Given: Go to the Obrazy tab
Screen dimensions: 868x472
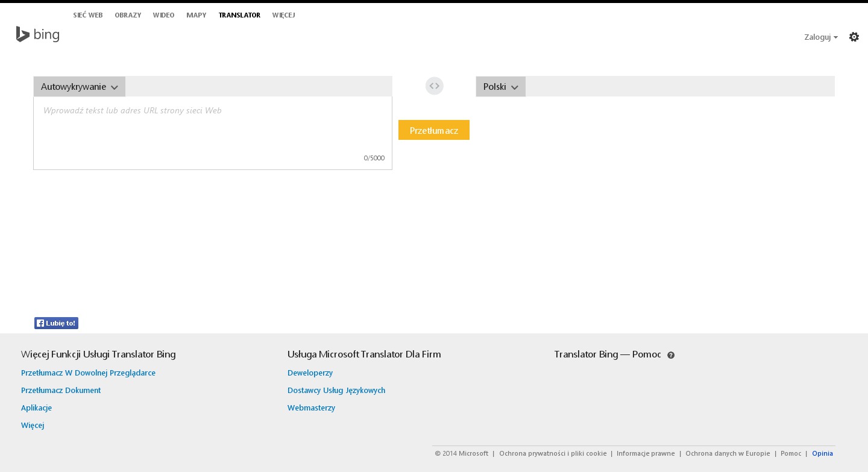Looking at the screenshot, I should (x=128, y=15).
